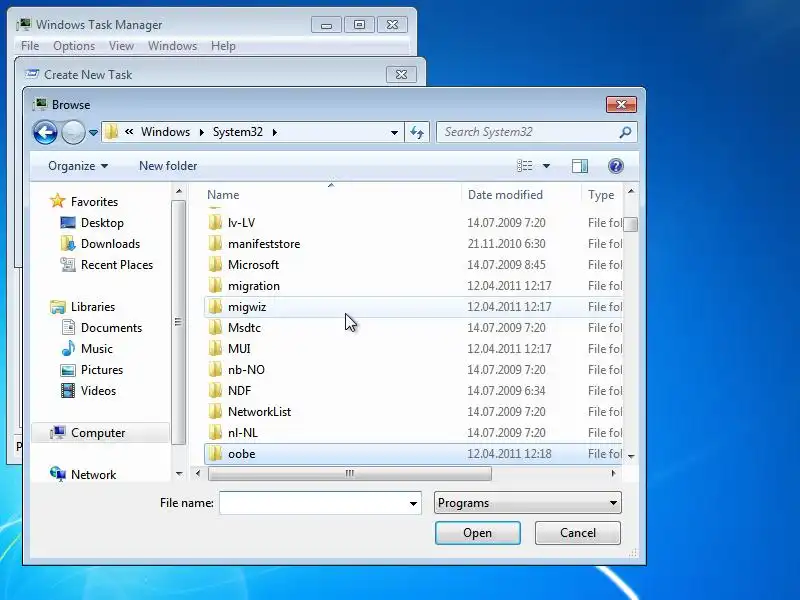This screenshot has width=800, height=600.
Task: Select the Microsoft folder icon
Action: click(215, 265)
